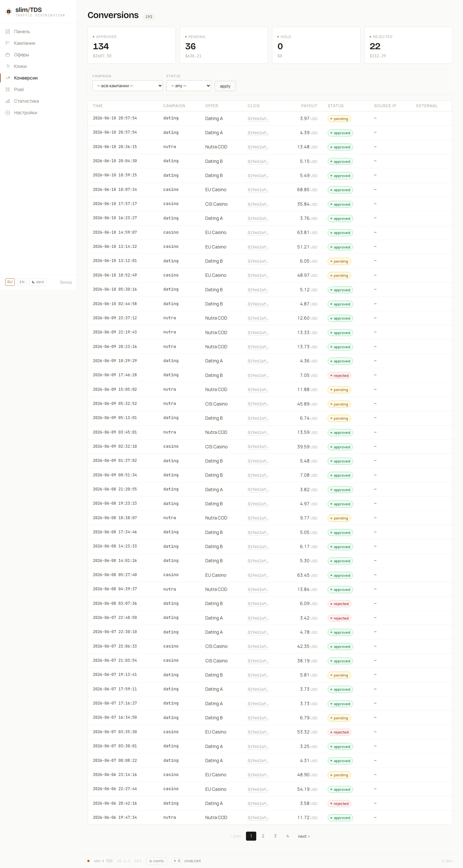This screenshot has width=463, height=868.
Task: Click the Выход logout link
Action: click(x=66, y=282)
